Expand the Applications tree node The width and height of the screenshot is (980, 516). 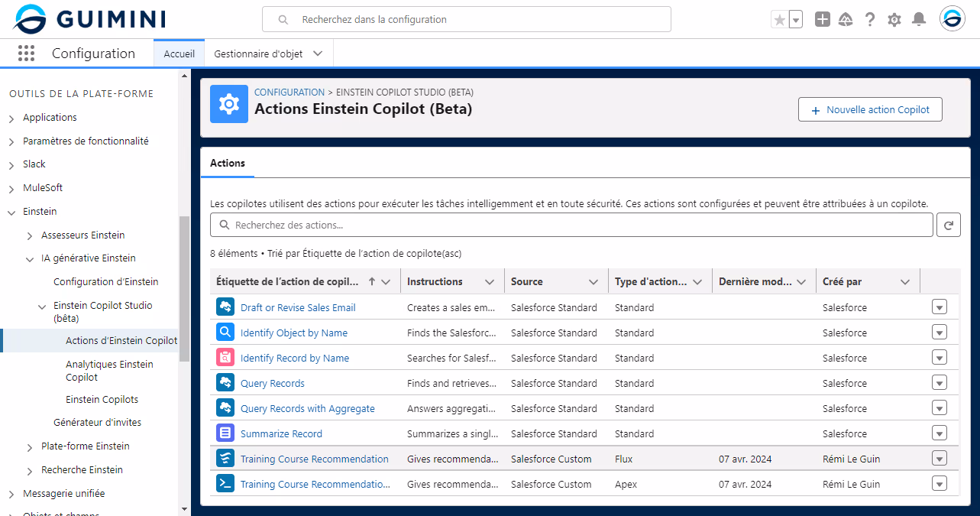[x=11, y=118]
